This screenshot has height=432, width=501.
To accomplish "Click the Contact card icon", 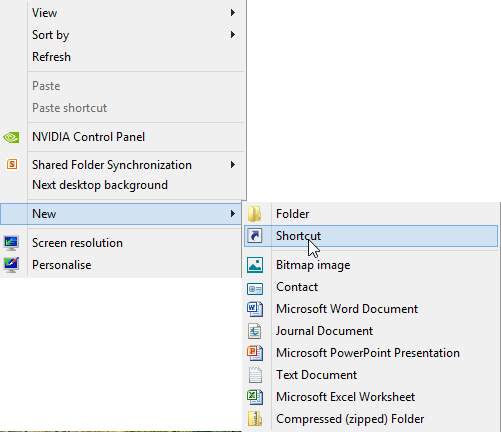I will 255,289.
